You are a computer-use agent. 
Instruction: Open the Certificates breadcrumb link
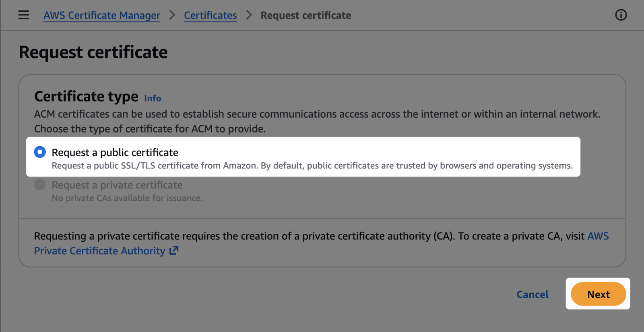tap(210, 15)
